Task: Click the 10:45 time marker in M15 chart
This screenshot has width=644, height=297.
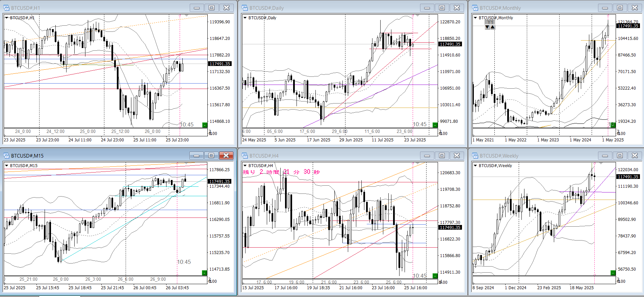Action: tap(184, 262)
